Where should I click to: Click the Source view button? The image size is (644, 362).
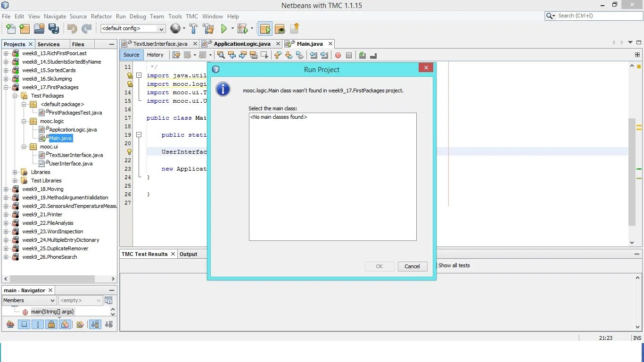pyautogui.click(x=131, y=55)
